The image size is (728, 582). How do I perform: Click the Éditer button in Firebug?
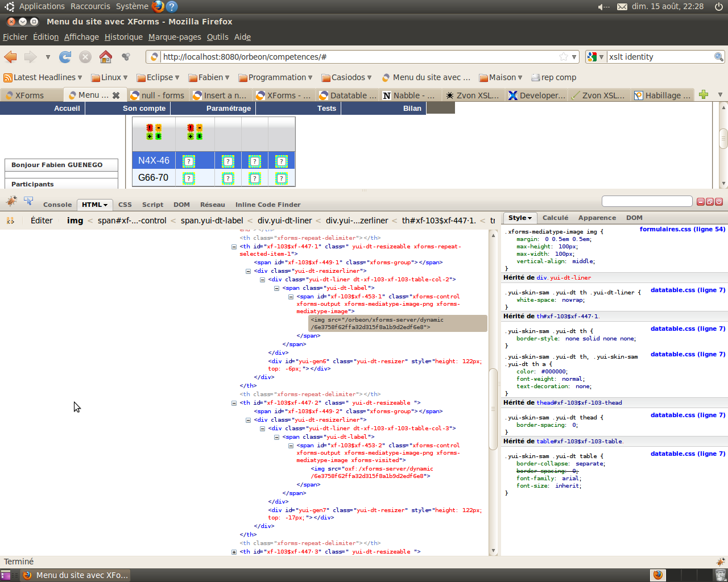tap(42, 221)
